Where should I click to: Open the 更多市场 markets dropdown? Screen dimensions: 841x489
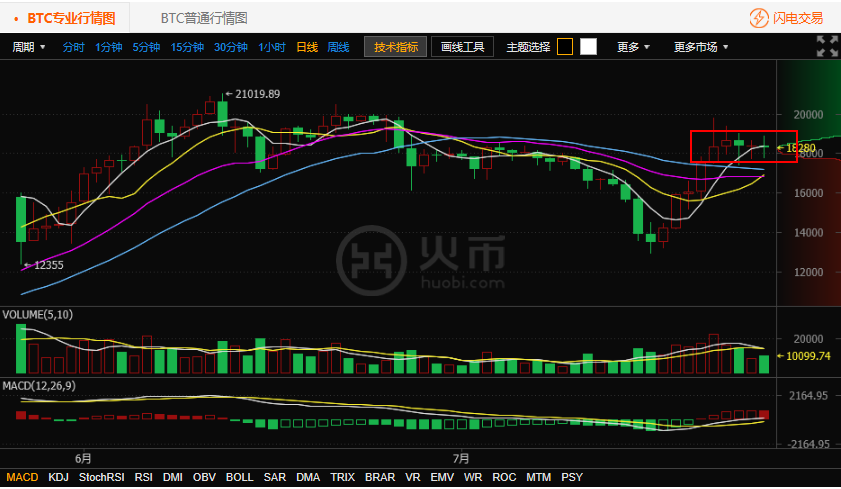coord(701,47)
